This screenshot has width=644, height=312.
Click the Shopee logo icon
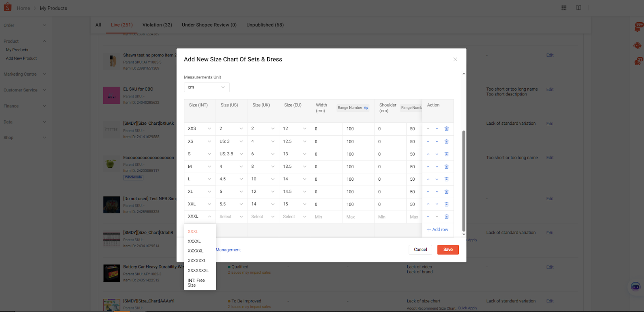[8, 7]
